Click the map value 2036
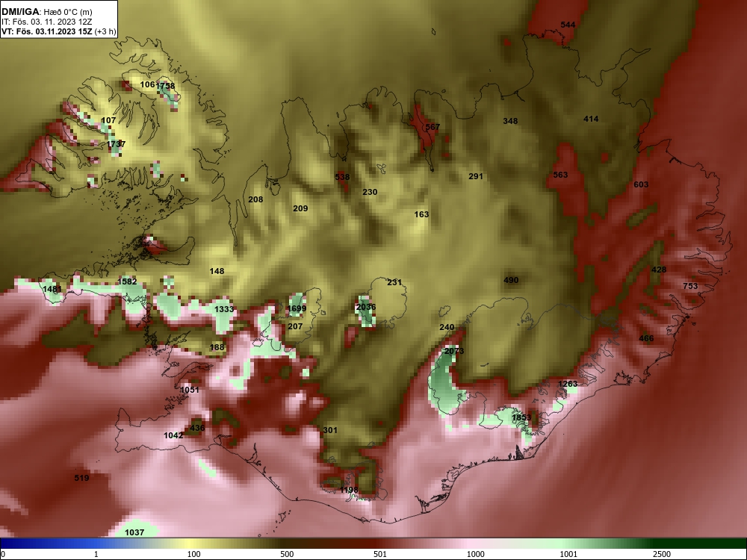Image resolution: width=747 pixels, height=560 pixels. click(366, 307)
